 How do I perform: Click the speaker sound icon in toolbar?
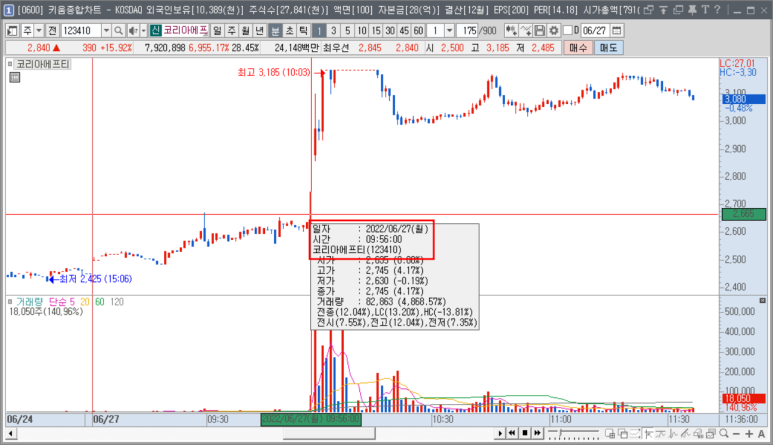133,31
